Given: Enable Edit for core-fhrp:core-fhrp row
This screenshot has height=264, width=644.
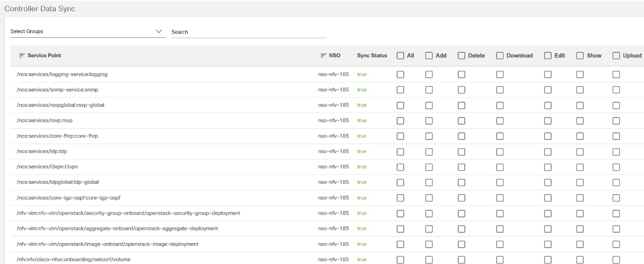Looking at the screenshot, I should point(547,136).
